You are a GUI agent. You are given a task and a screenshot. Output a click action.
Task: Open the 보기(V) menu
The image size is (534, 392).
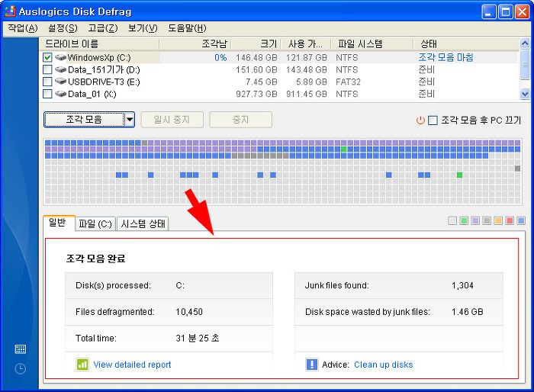pyautogui.click(x=143, y=28)
